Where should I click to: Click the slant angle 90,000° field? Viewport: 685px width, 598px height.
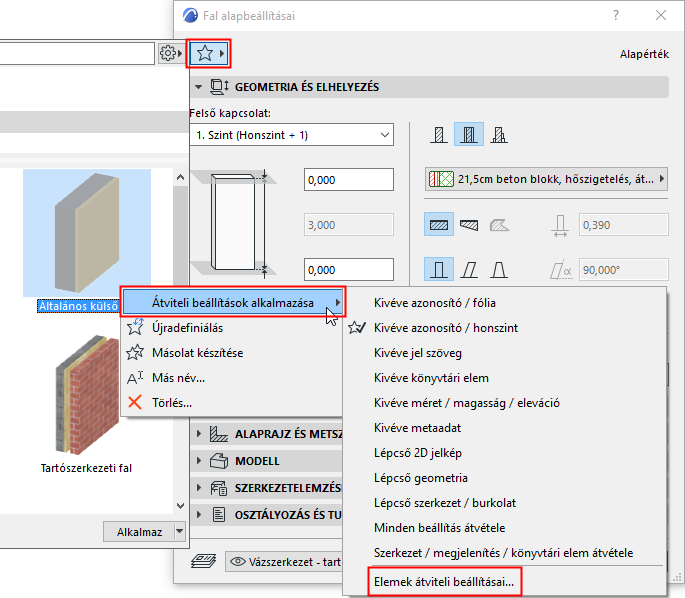(623, 270)
